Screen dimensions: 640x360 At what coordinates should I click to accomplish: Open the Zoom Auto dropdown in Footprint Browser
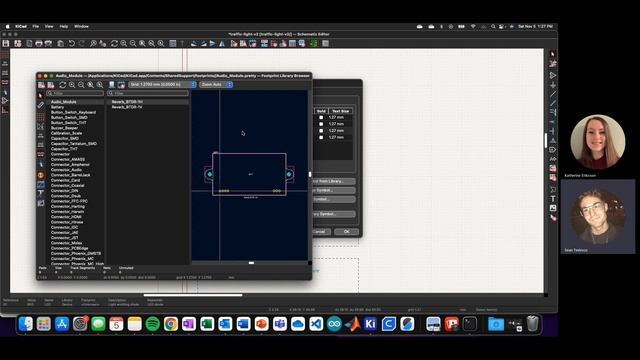(216, 84)
